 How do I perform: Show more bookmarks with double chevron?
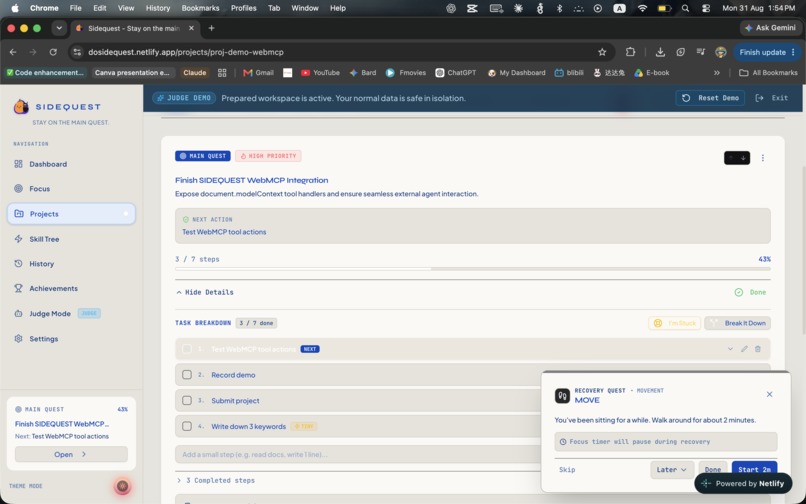(x=717, y=73)
